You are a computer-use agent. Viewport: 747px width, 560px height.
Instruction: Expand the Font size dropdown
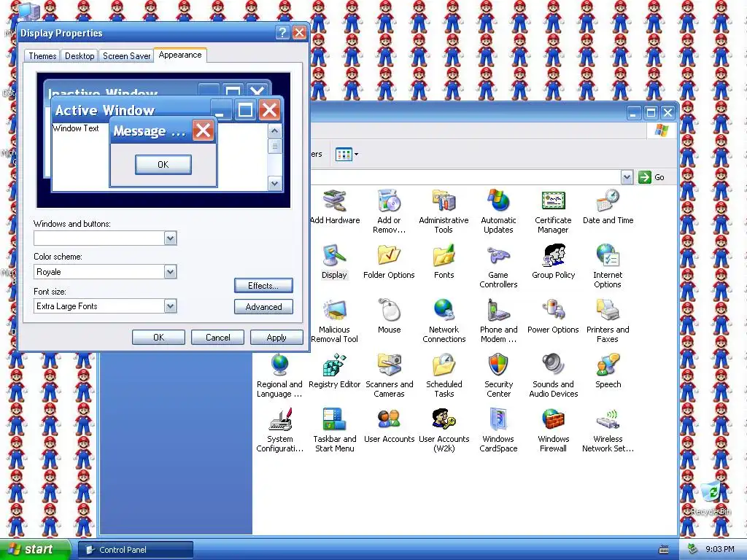(x=170, y=306)
